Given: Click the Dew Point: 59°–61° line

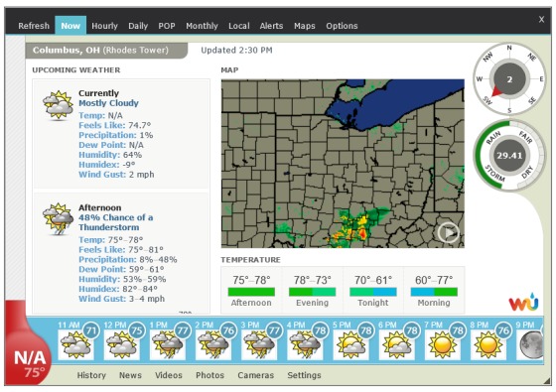Looking at the screenshot, I should pos(121,269).
